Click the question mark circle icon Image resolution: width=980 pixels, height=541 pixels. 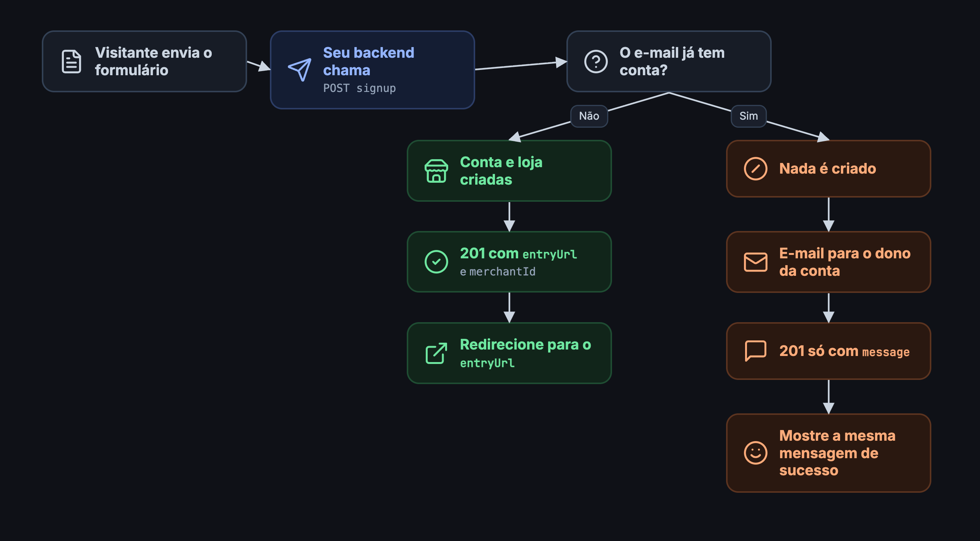(596, 61)
